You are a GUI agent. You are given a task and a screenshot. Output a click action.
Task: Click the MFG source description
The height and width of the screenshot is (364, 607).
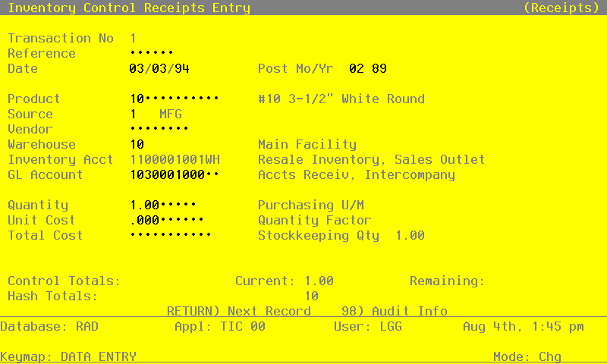[170, 114]
